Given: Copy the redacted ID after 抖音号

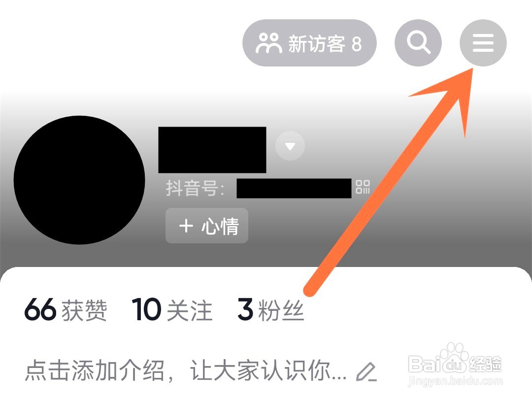Looking at the screenshot, I should click(294, 188).
